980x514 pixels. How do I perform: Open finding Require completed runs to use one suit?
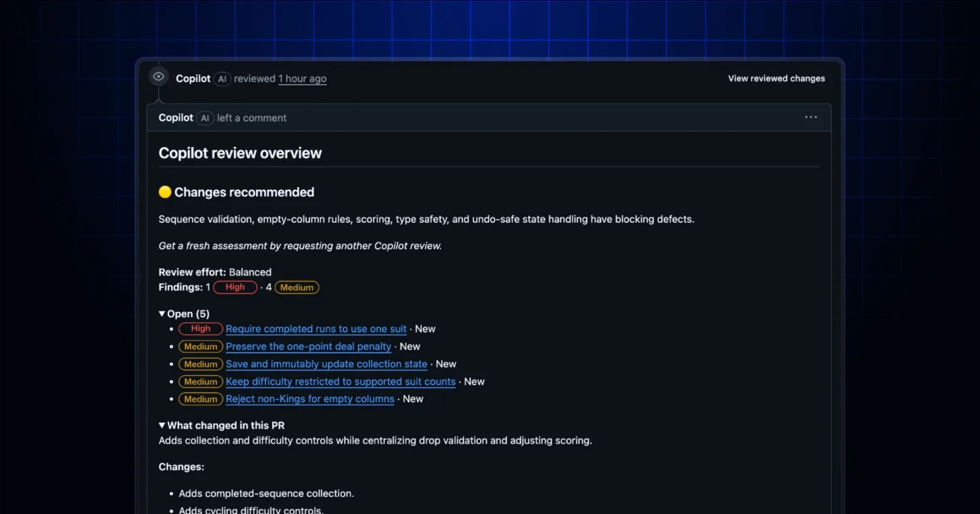point(316,329)
